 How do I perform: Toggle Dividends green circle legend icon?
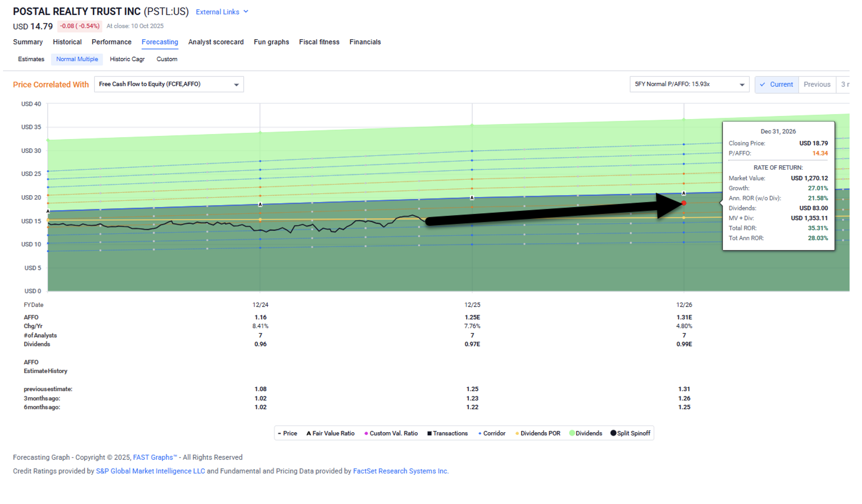tap(572, 433)
